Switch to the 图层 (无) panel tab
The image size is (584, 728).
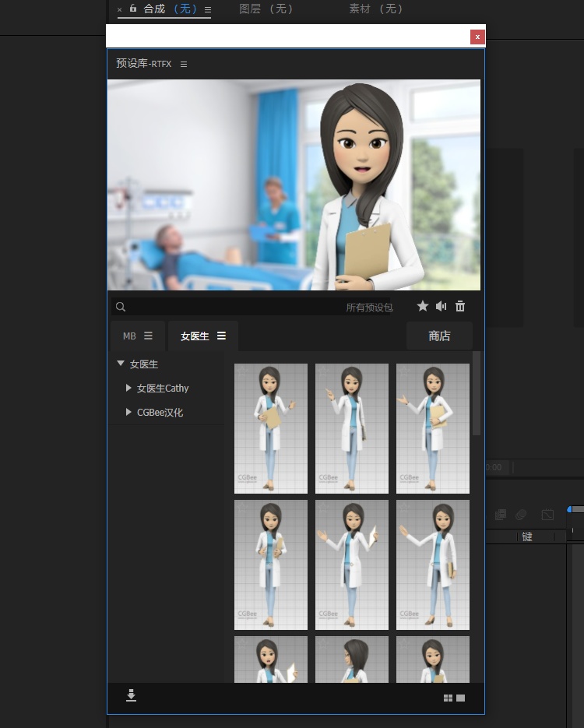266,9
